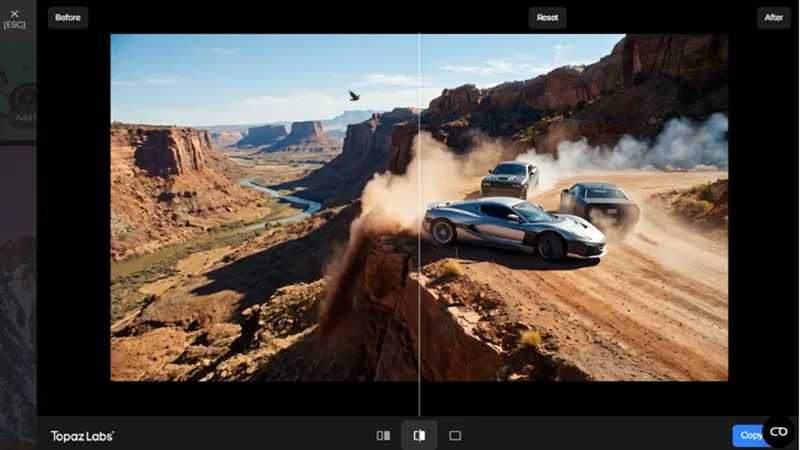Click the Topaz Labs logo
The image size is (800, 450).
(x=82, y=436)
